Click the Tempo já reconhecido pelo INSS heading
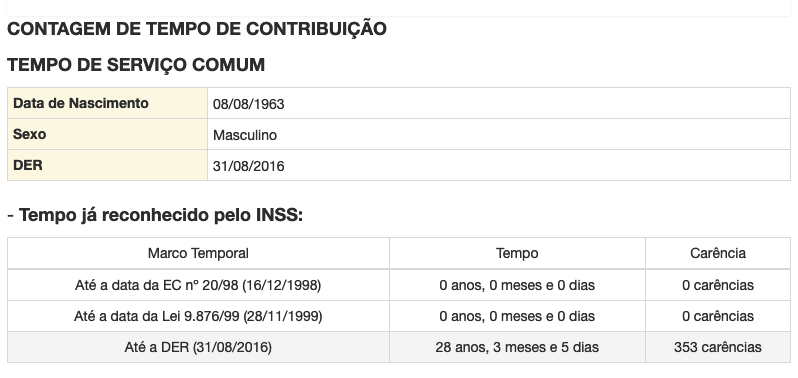 click(x=155, y=215)
